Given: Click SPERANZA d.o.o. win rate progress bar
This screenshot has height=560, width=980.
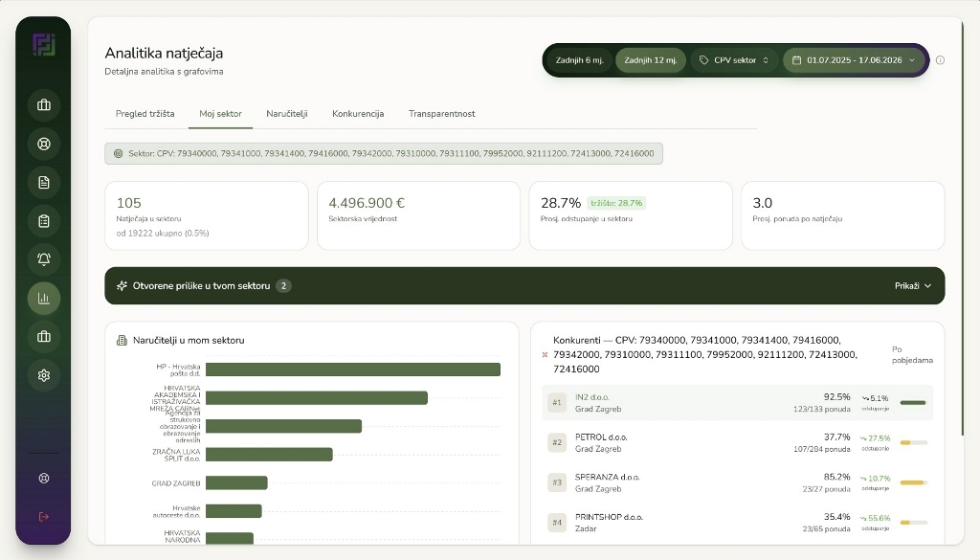Looking at the screenshot, I should pyautogui.click(x=913, y=482).
